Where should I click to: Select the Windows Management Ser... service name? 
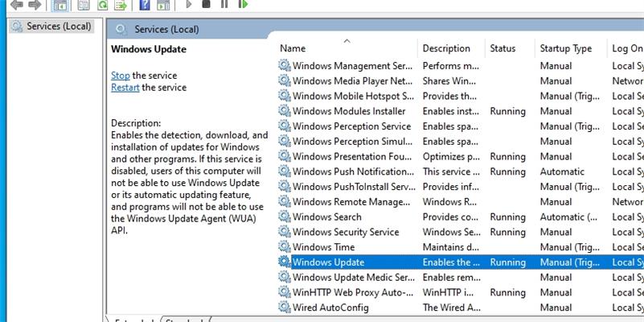tap(353, 66)
